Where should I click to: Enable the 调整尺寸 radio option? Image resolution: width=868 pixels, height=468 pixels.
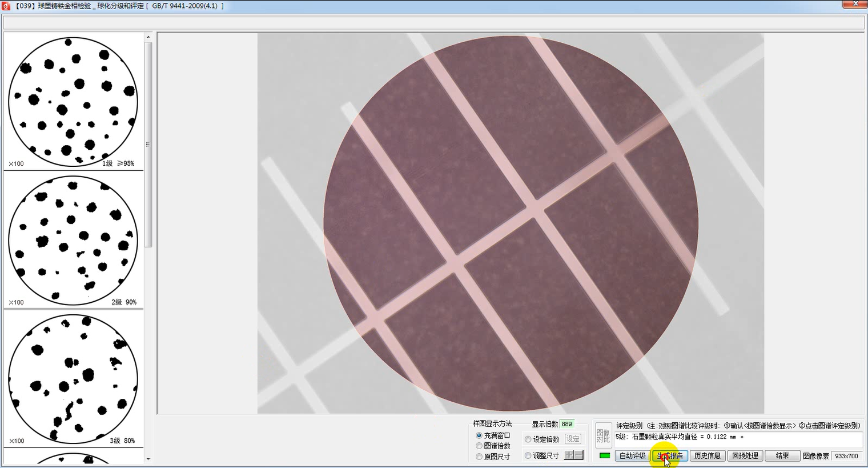[x=528, y=455]
